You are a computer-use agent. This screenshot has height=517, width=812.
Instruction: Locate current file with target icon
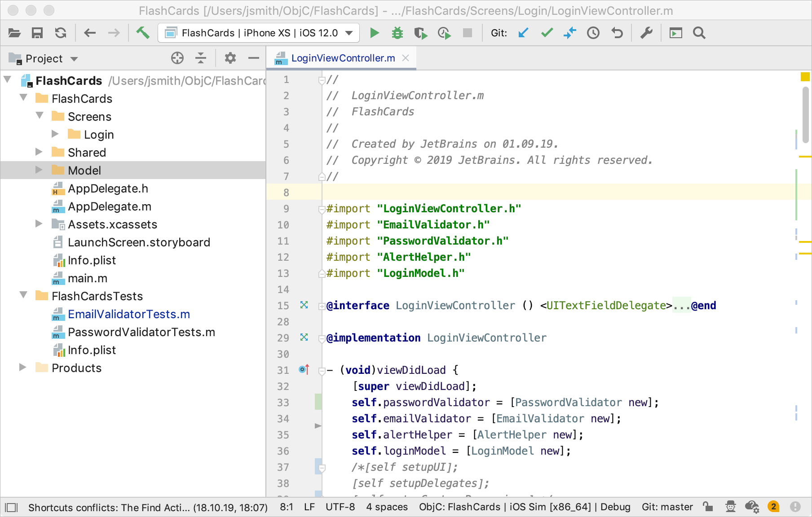(x=177, y=58)
